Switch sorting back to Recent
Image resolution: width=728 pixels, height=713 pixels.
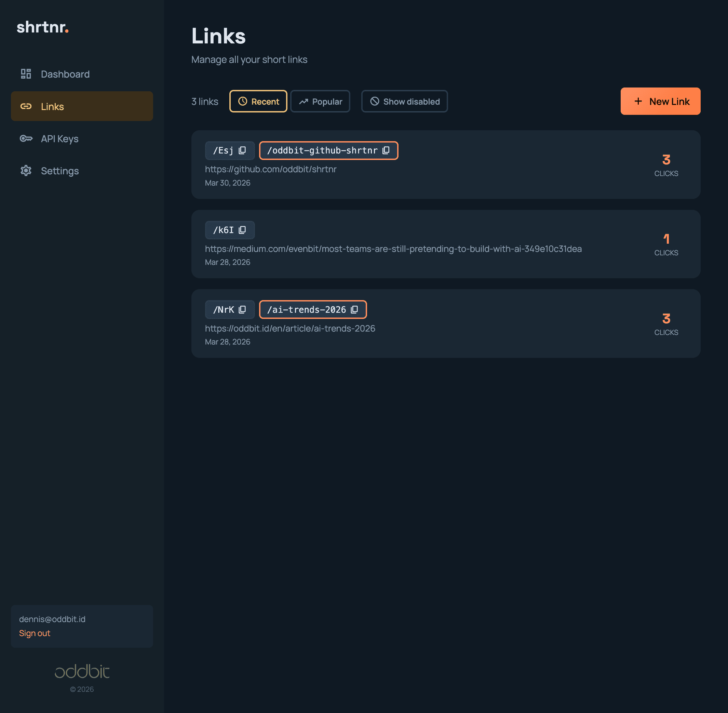[x=258, y=101]
